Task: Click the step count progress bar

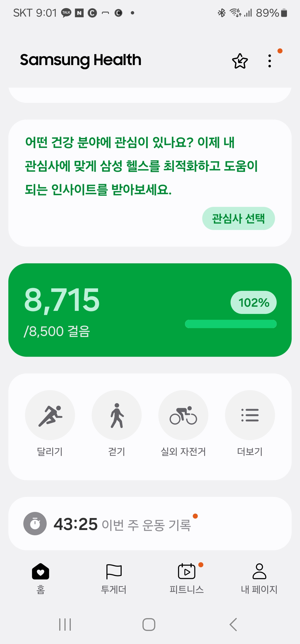Action: pyautogui.click(x=231, y=324)
